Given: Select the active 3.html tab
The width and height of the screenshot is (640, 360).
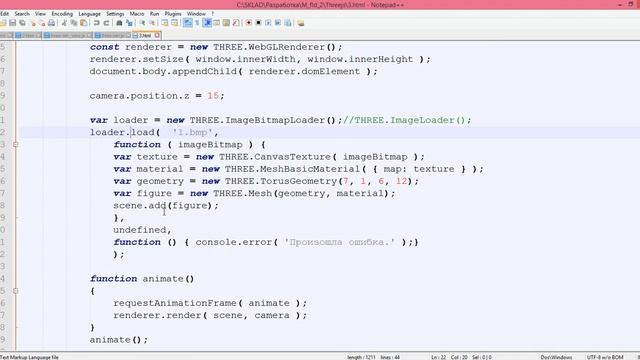Looking at the screenshot, I should (x=145, y=36).
